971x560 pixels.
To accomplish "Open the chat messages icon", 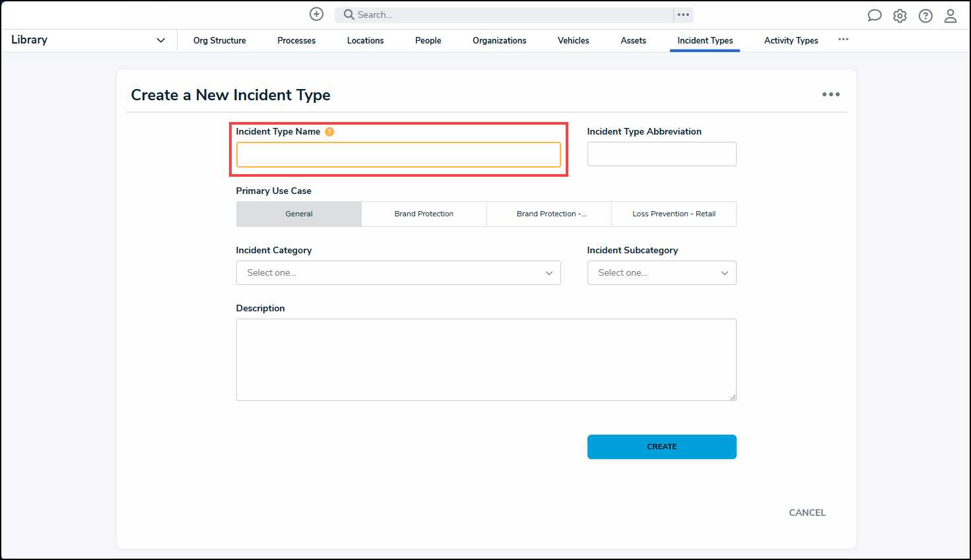I will tap(874, 16).
